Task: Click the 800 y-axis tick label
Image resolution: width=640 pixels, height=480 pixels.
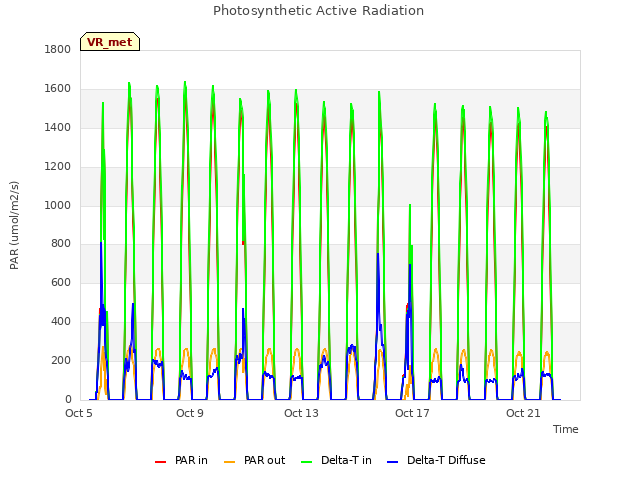Action: click(61, 244)
